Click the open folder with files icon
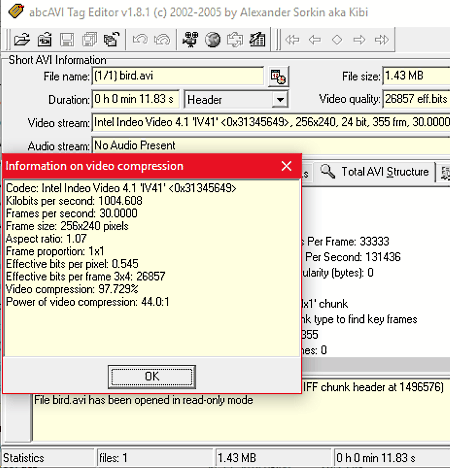 click(44, 40)
